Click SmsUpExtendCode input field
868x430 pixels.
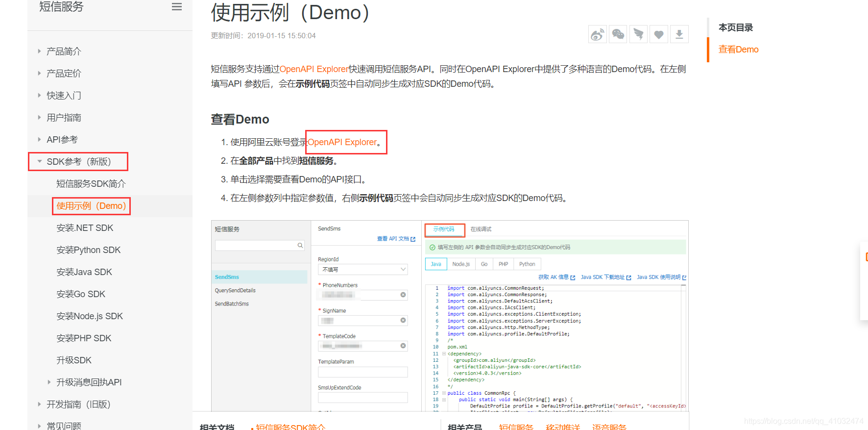click(363, 398)
